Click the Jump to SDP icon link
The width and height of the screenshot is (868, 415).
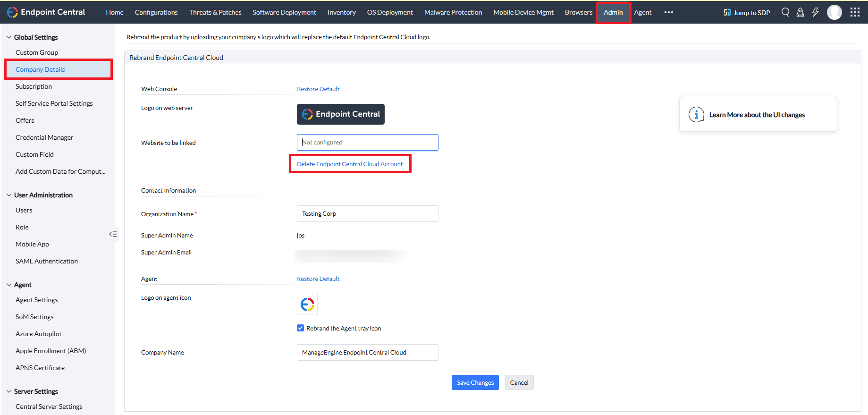click(747, 12)
